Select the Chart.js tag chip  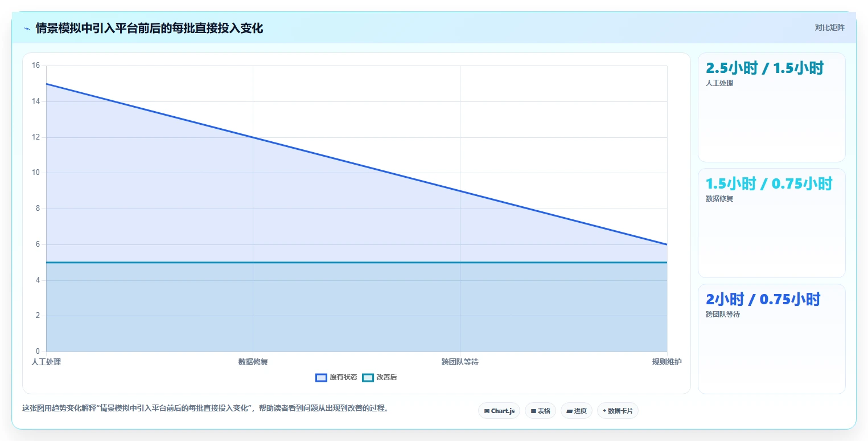(x=499, y=411)
